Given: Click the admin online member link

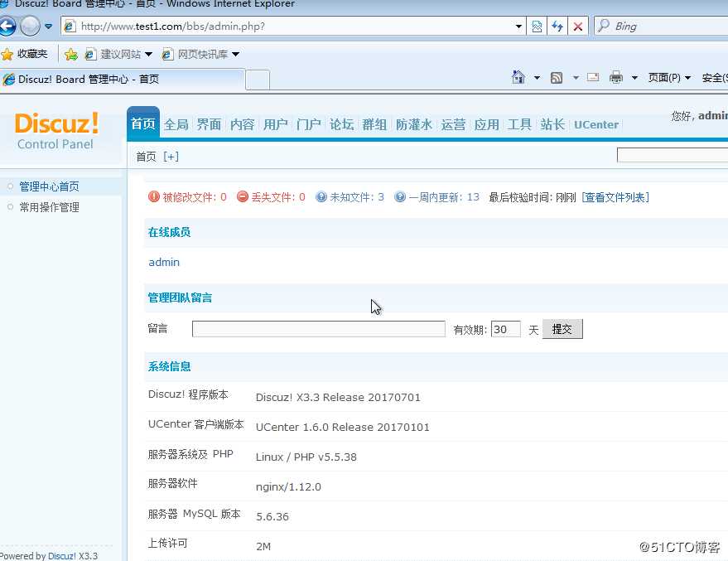Looking at the screenshot, I should coord(164,263).
